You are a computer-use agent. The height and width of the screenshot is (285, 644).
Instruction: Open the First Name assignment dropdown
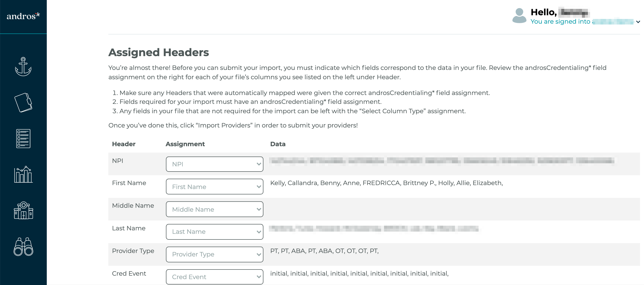coord(214,187)
